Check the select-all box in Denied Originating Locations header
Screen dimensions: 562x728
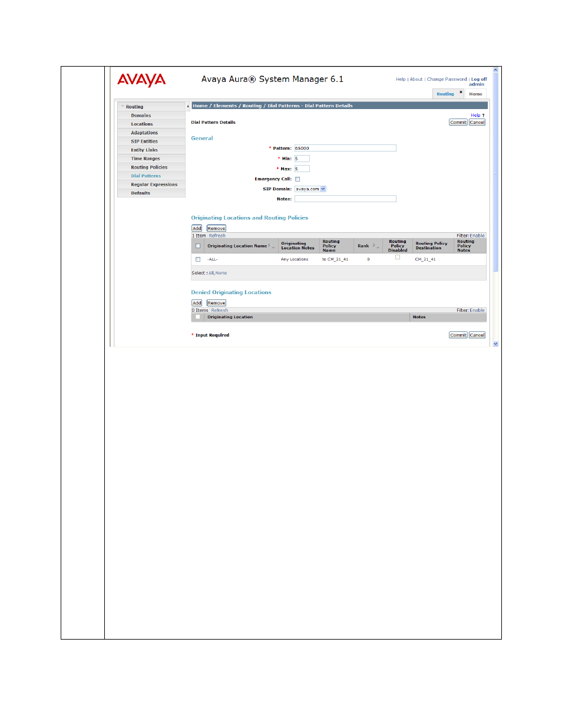pos(198,317)
